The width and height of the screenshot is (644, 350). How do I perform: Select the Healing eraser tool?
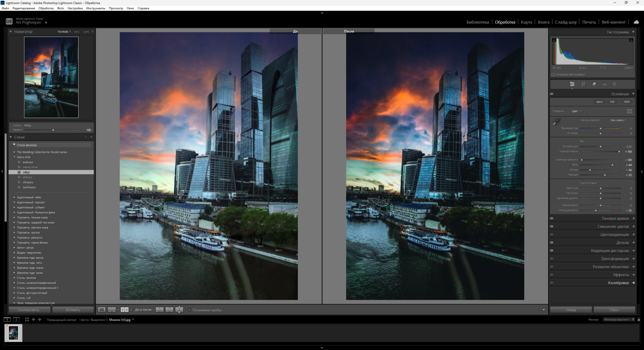pyautogui.click(x=594, y=84)
